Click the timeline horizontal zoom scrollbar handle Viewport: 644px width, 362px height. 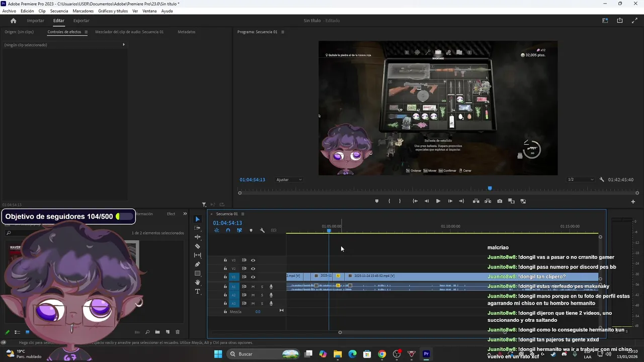coord(340,332)
